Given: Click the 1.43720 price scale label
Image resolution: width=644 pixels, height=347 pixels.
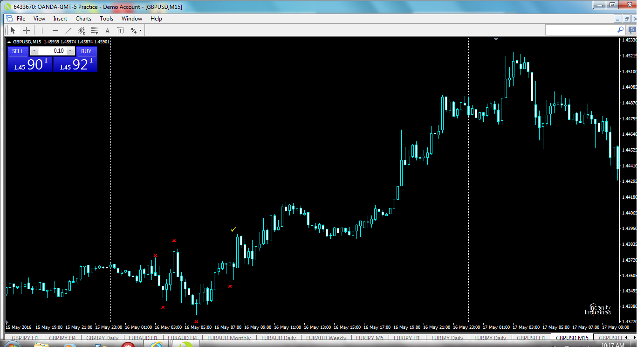Looking at the screenshot, I should click(630, 260).
